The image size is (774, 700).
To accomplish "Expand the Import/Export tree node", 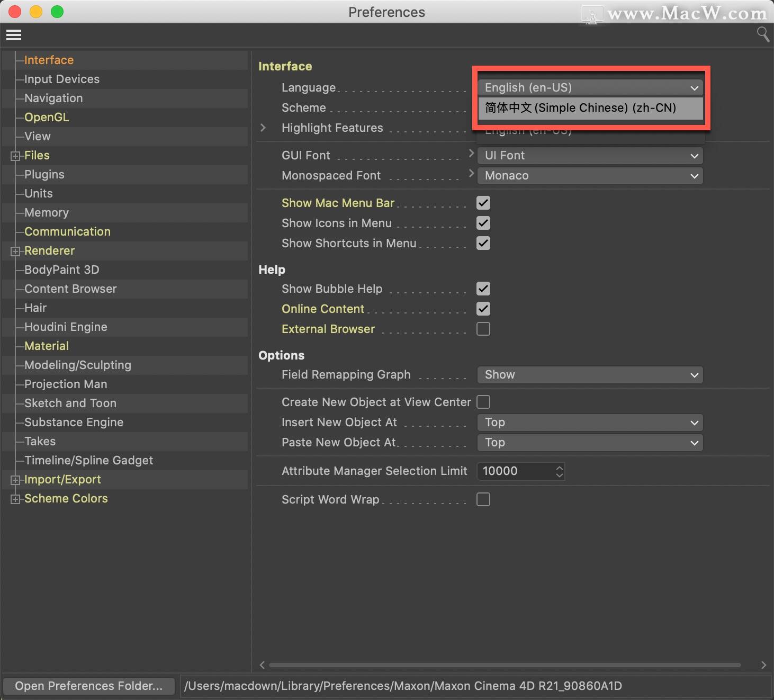I will point(15,480).
